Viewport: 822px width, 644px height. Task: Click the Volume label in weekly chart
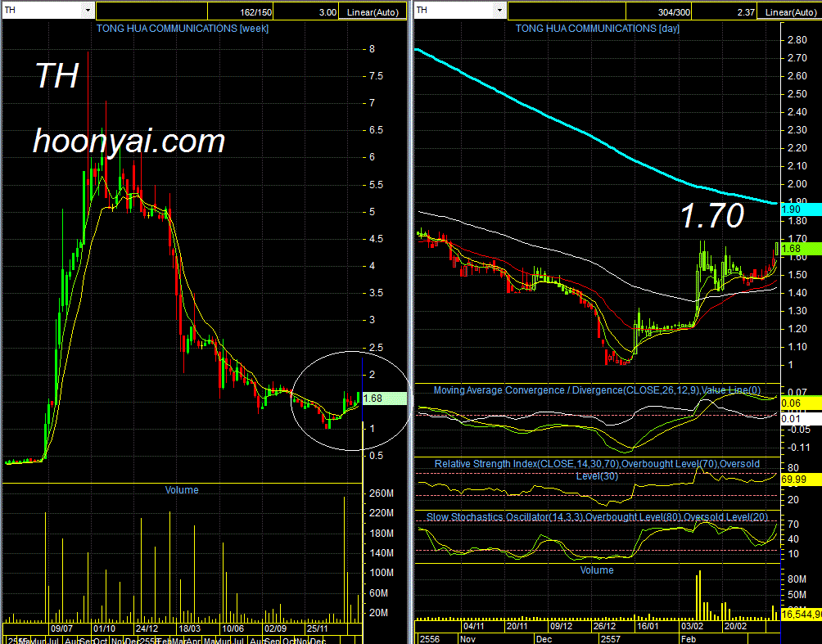coord(182,490)
